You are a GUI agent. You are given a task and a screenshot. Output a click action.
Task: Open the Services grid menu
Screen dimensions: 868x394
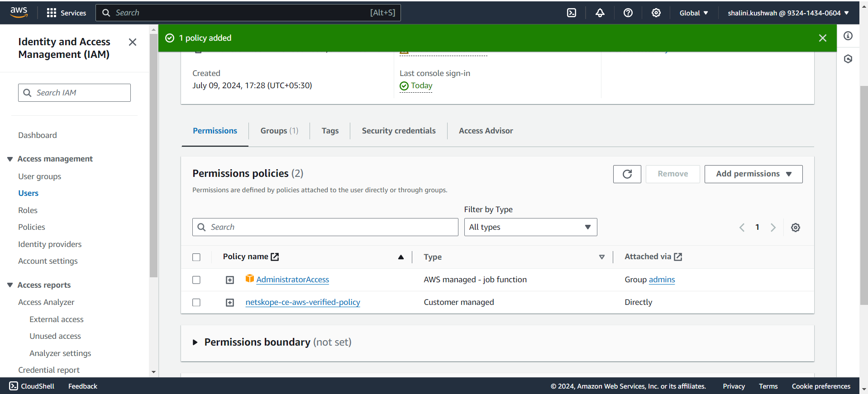point(66,13)
